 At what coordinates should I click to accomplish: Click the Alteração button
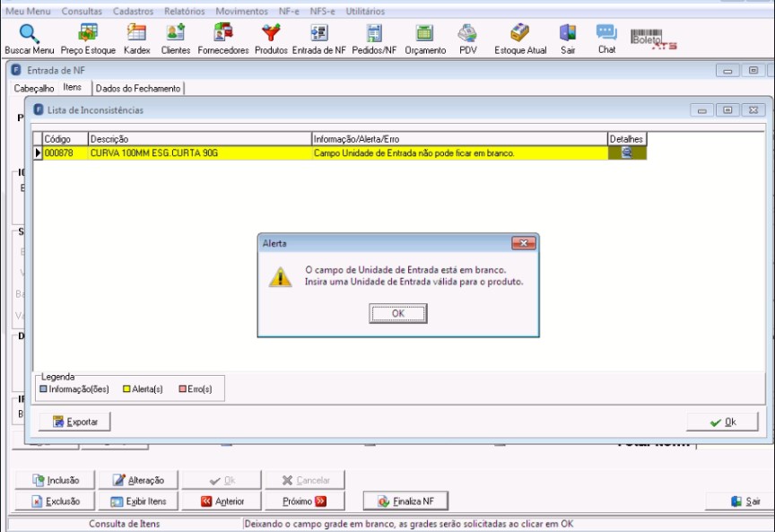(x=138, y=480)
